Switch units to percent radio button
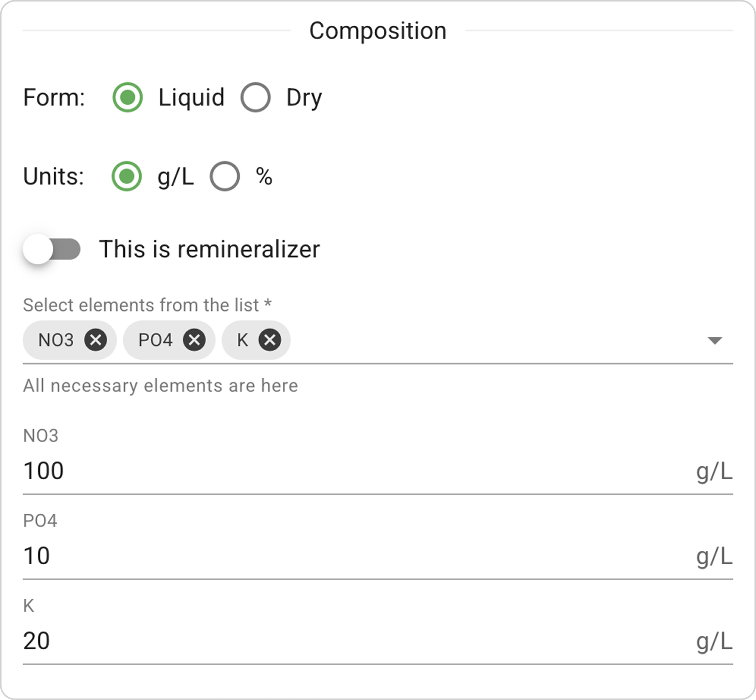Viewport: 756px width, 700px height. point(225,177)
